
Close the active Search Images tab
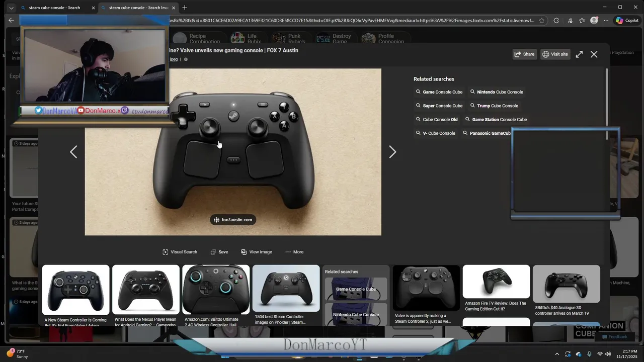click(174, 8)
